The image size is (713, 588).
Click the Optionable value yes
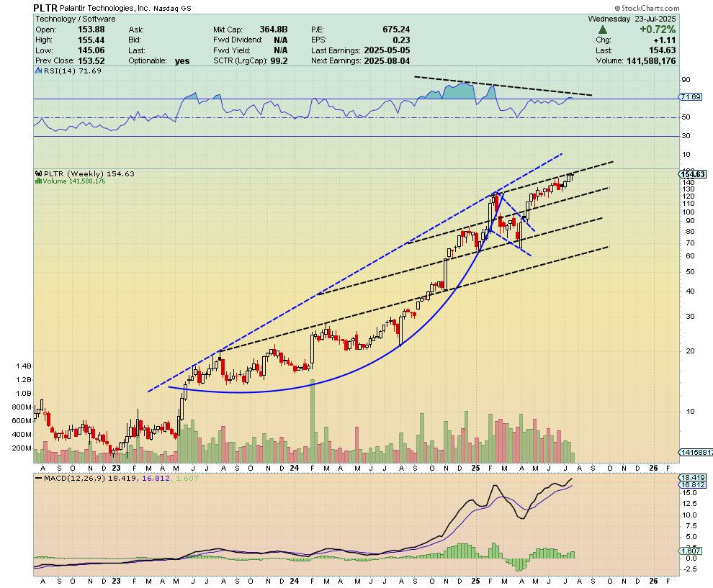coord(182,61)
